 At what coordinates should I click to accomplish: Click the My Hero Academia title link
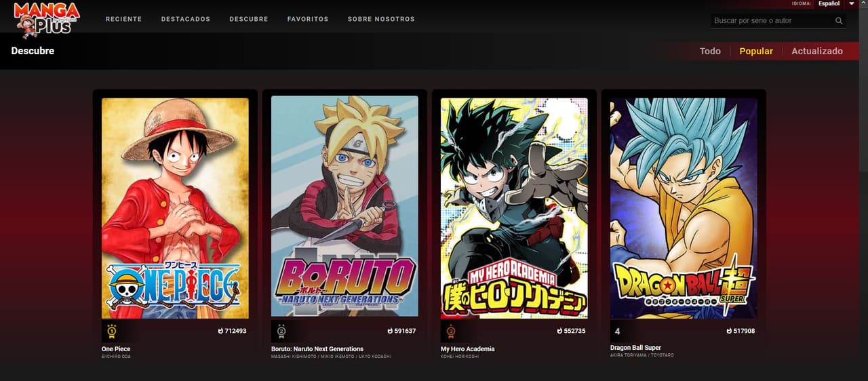coord(468,349)
